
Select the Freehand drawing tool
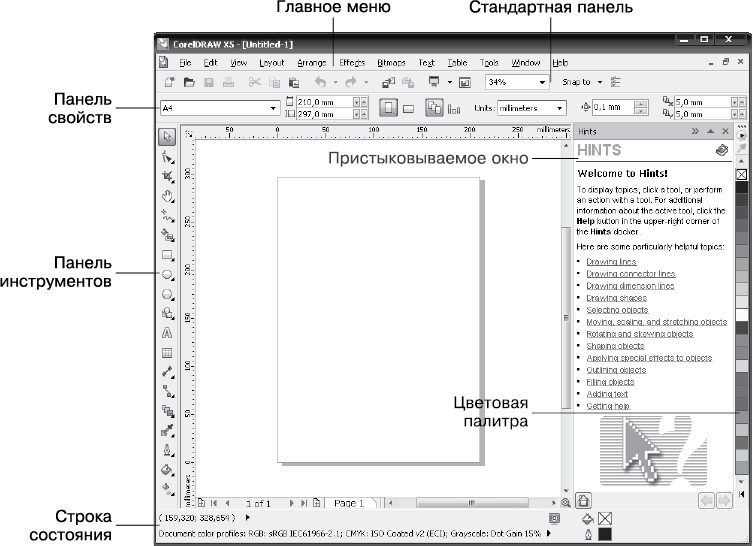pos(168,214)
